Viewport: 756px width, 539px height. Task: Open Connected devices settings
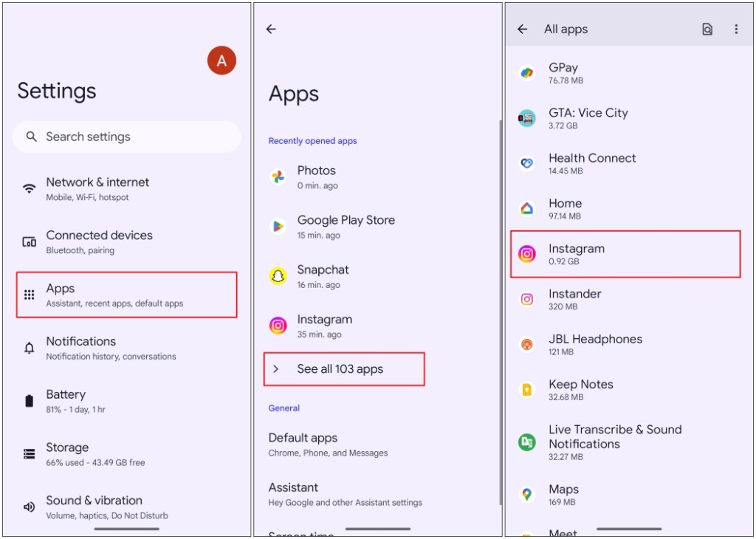coord(127,242)
